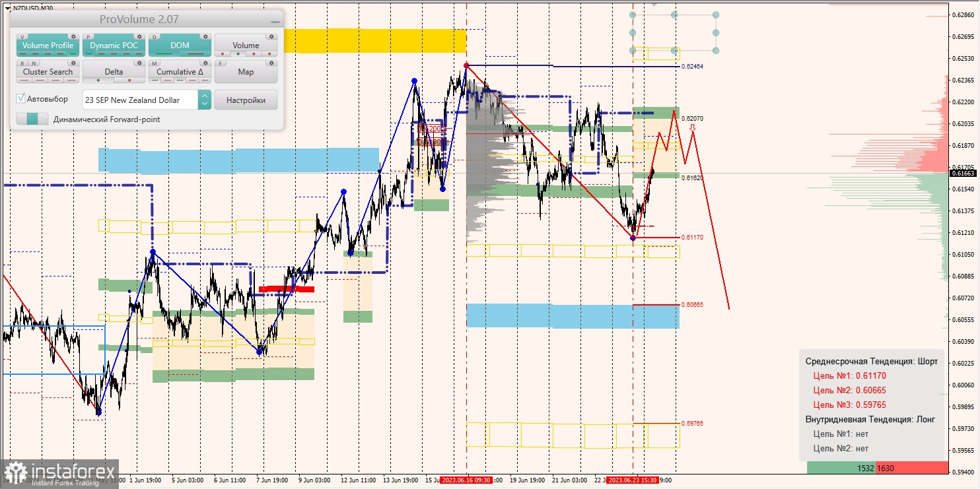
Task: Click the 0.62464 level label
Action: click(x=693, y=67)
